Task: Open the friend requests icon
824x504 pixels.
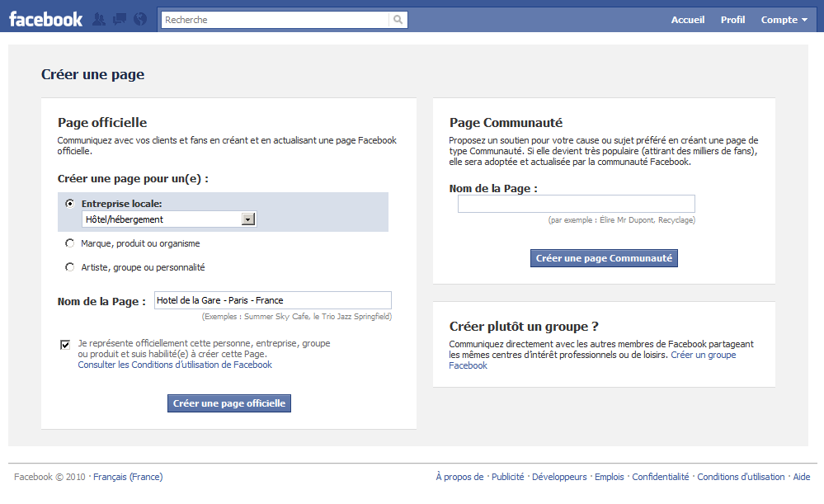Action: point(99,20)
